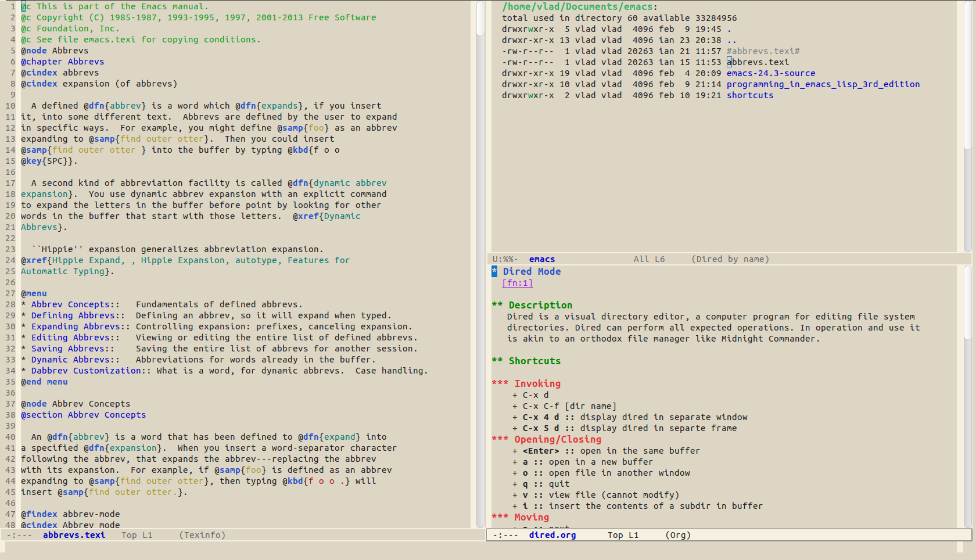
Task: Open Abbrev Concepts menu entry
Action: [70, 304]
